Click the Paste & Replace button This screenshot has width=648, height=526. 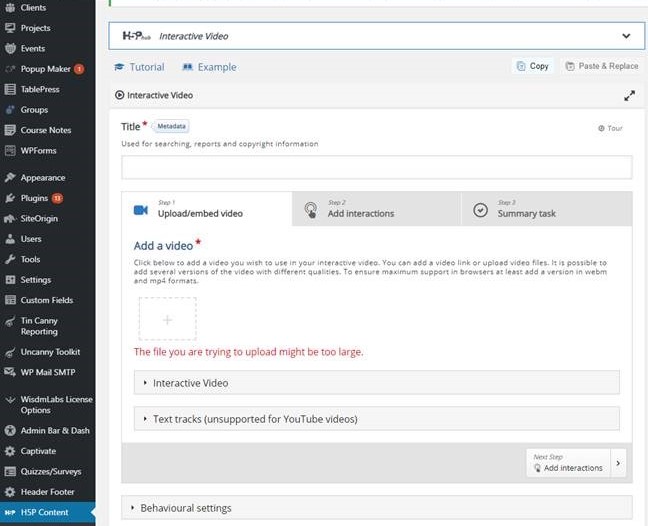tap(602, 66)
